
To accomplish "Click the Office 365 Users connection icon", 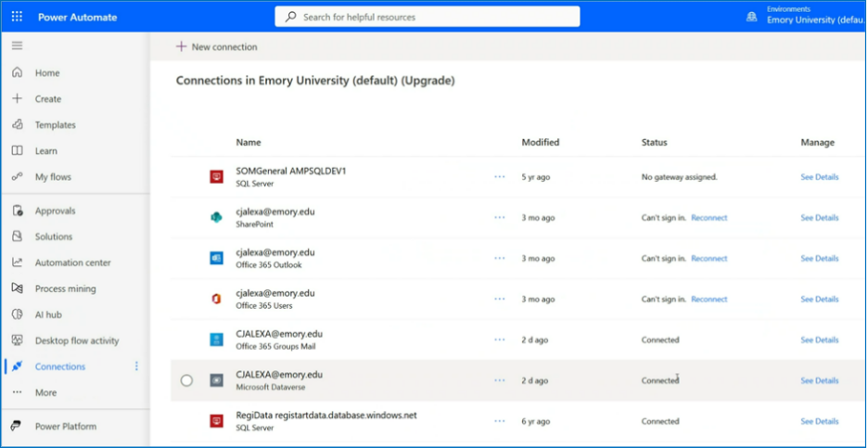I will (216, 299).
